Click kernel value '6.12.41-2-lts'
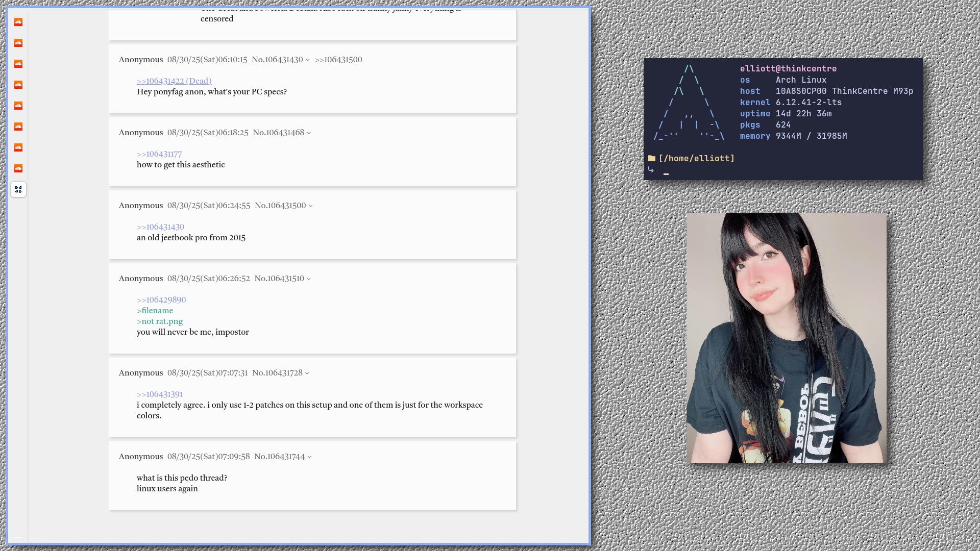 coord(809,102)
